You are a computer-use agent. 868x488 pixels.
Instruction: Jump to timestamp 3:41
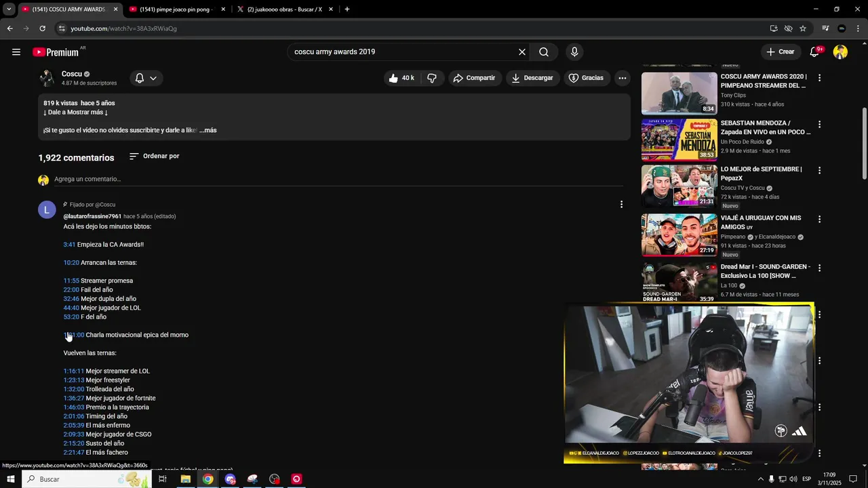tap(69, 245)
